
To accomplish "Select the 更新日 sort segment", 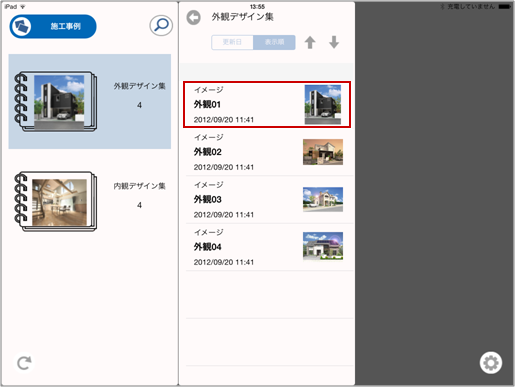I will tap(232, 42).
